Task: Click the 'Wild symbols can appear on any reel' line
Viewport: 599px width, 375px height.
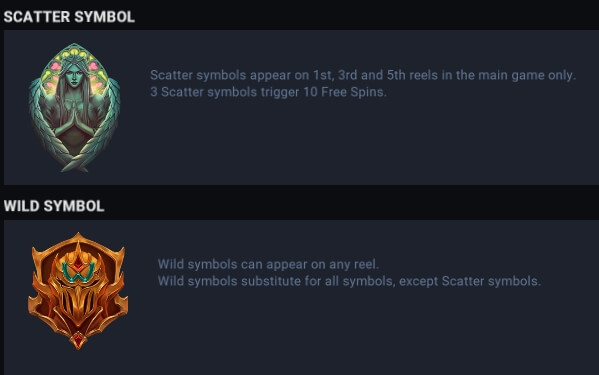Action: 268,264
